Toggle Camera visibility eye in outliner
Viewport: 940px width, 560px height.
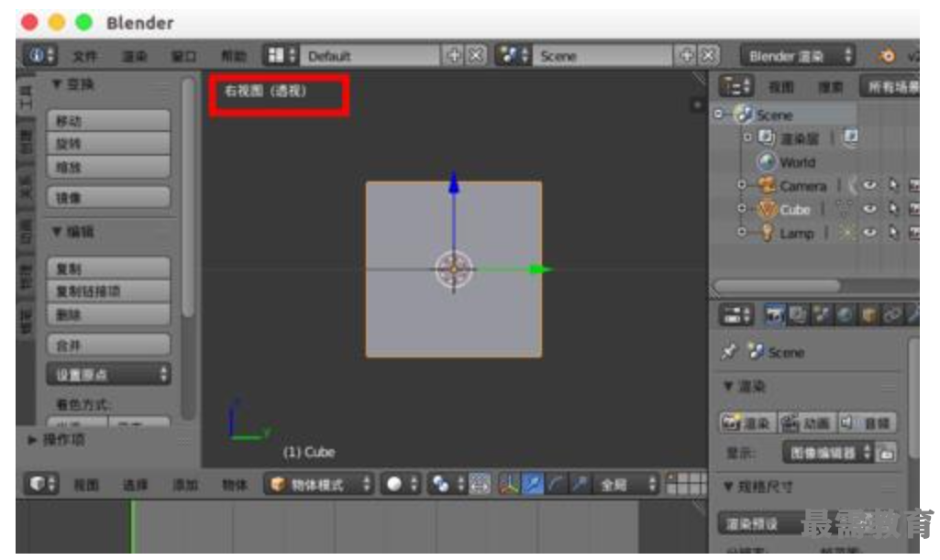click(x=870, y=186)
